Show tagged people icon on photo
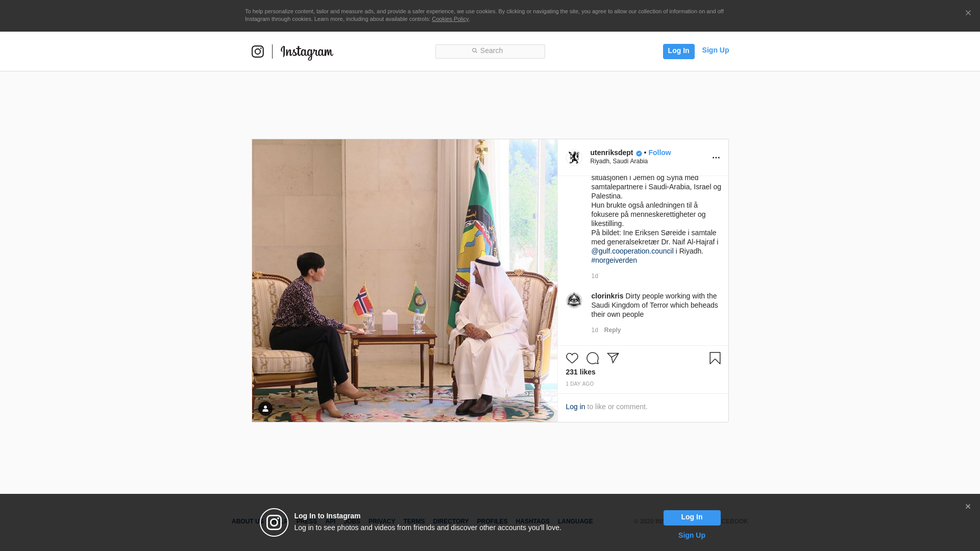 [x=265, y=409]
